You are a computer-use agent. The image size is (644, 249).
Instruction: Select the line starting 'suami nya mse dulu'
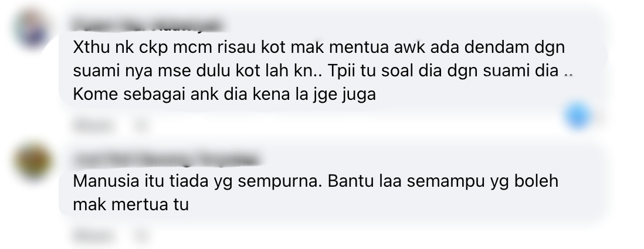click(323, 71)
